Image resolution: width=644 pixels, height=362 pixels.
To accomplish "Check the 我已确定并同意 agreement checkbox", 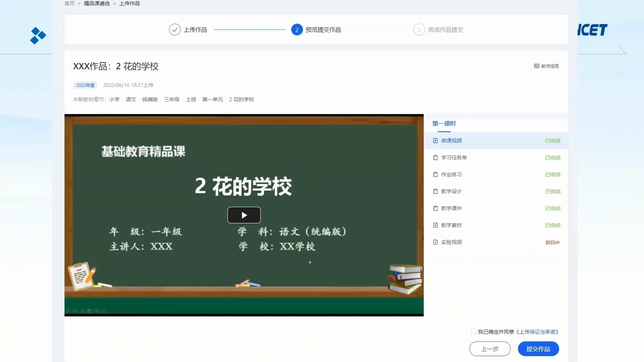I will tap(474, 331).
